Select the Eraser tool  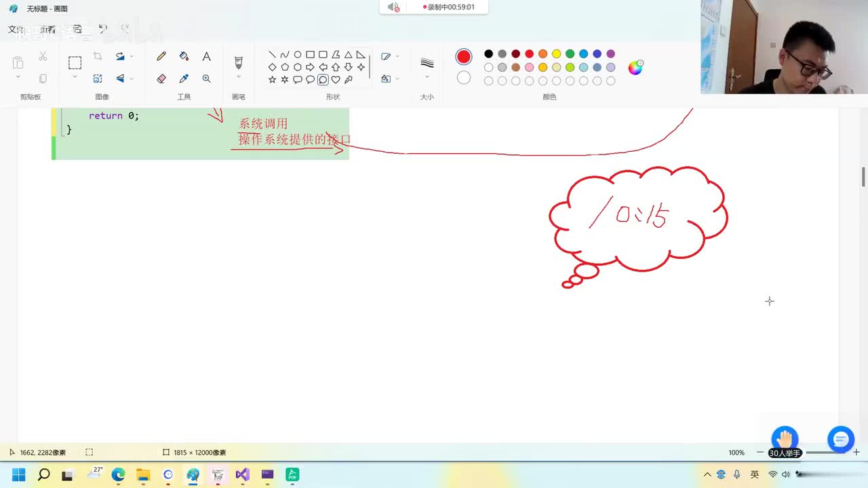click(161, 79)
